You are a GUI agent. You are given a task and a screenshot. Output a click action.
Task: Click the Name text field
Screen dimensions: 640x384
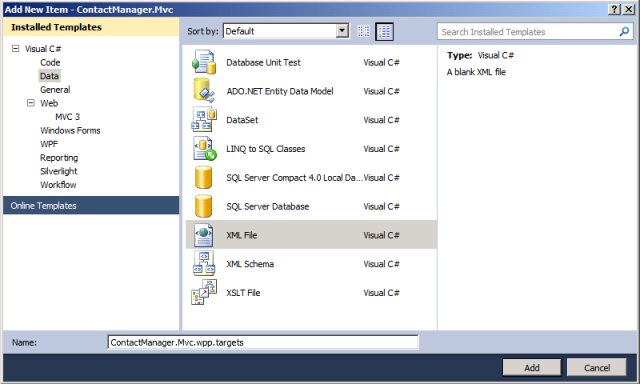coord(263,342)
